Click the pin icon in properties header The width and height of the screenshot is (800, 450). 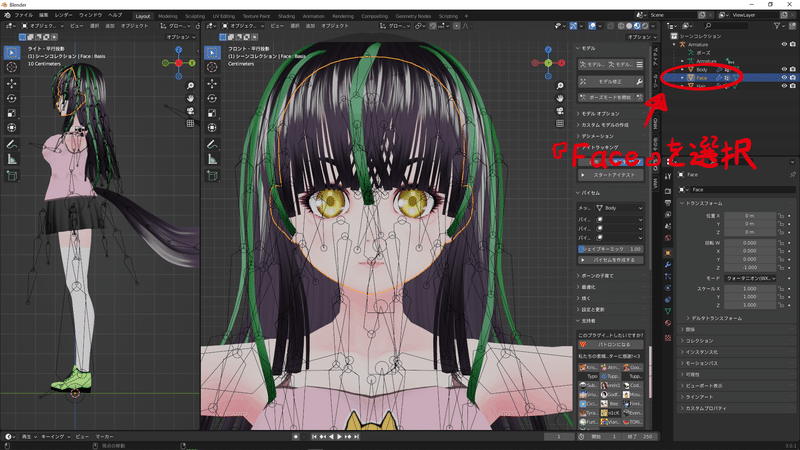tap(792, 174)
